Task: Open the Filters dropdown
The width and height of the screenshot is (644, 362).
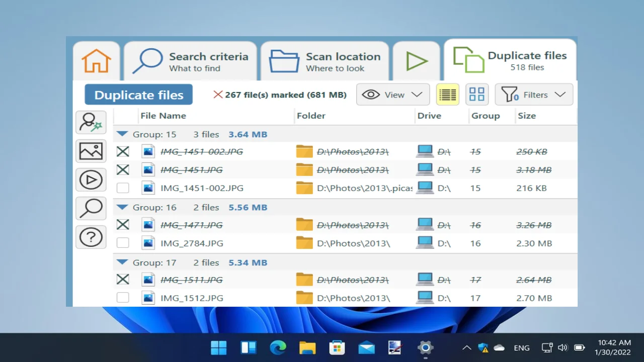Action: tap(534, 95)
